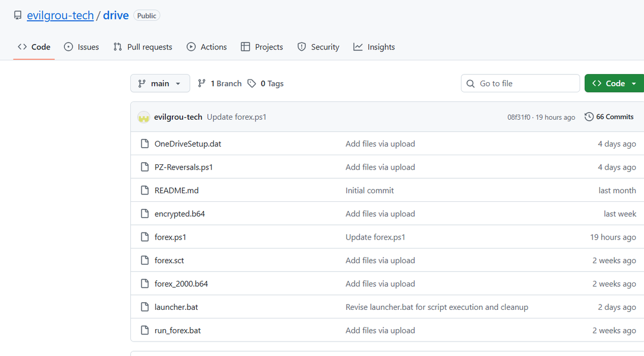Open the Initial commit message link

[x=370, y=190]
